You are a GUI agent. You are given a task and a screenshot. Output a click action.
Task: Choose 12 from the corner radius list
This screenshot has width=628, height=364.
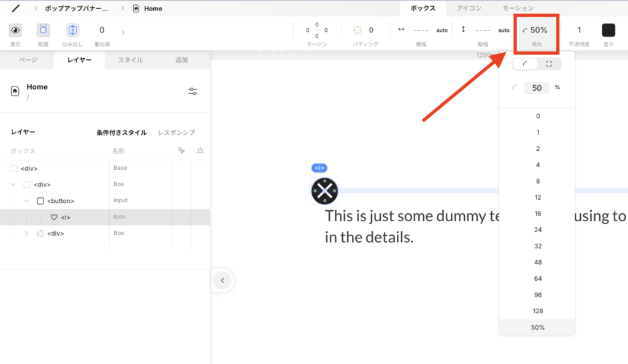click(x=537, y=197)
